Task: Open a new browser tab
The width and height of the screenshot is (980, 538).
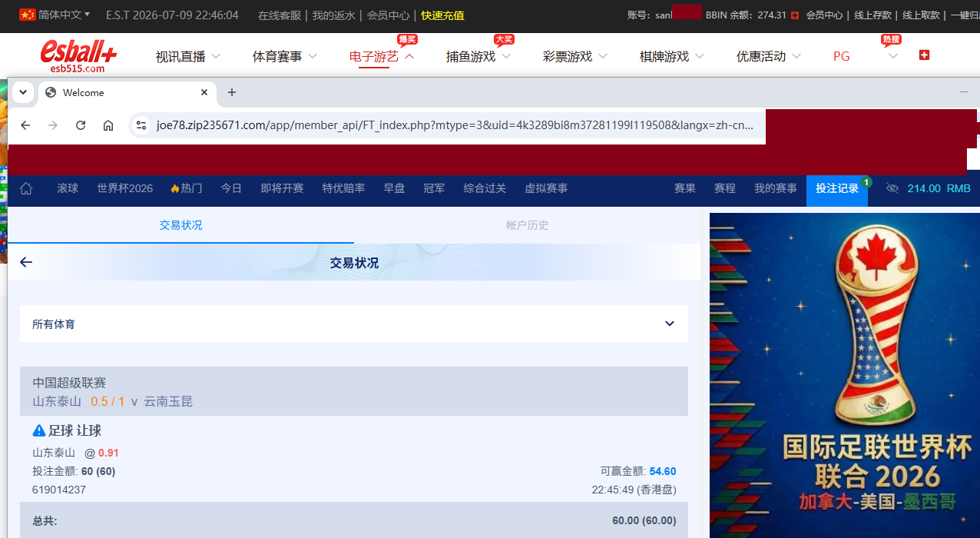Action: point(232,92)
